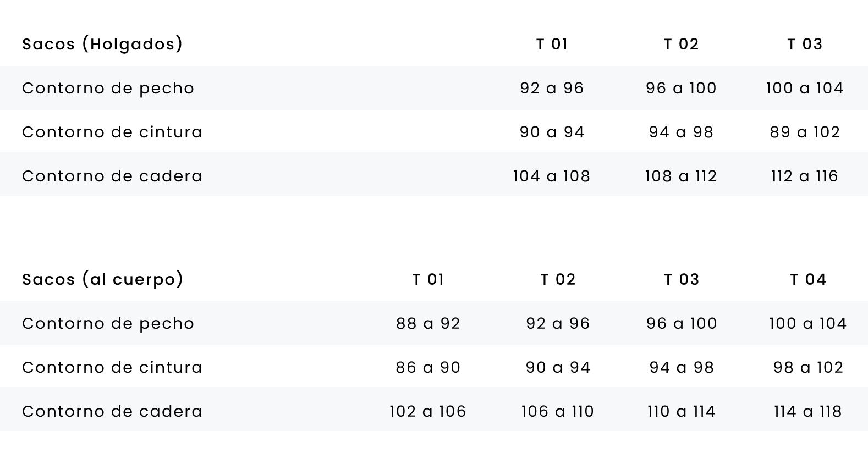Image resolution: width=868 pixels, height=464 pixels.
Task: Click the "102 a 106" cadera cell
Action: point(428,411)
